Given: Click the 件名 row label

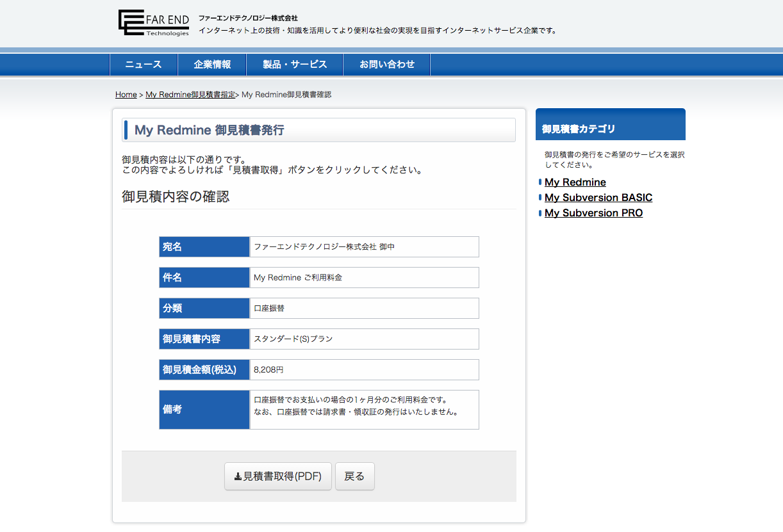Looking at the screenshot, I should tap(204, 277).
